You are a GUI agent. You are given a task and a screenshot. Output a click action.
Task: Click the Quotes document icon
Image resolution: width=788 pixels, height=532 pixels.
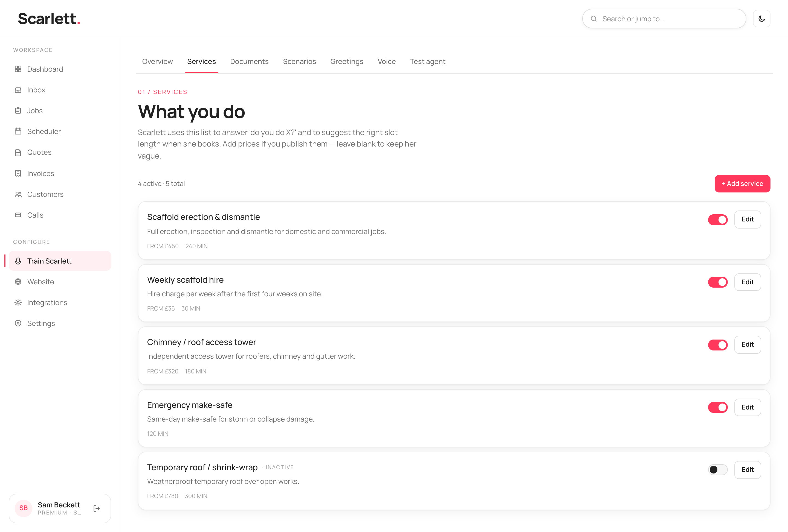(x=18, y=153)
